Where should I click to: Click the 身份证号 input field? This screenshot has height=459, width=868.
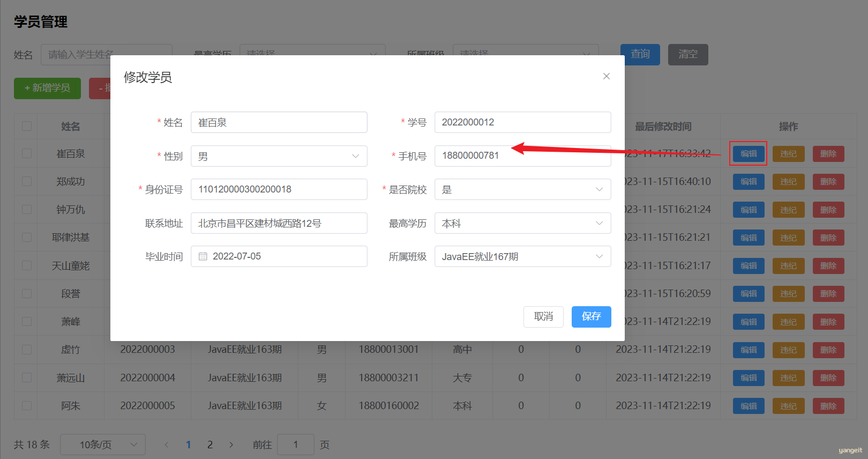279,189
